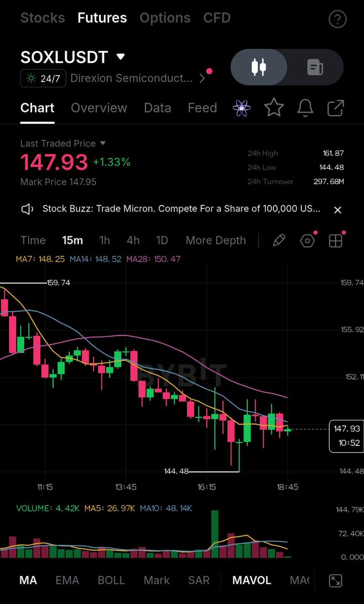Tap the 11:15 time axis label
This screenshot has width=364, height=604.
coord(45,488)
